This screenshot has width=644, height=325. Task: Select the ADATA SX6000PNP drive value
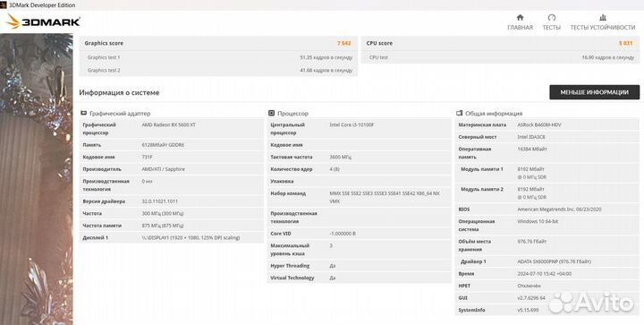coord(554,261)
